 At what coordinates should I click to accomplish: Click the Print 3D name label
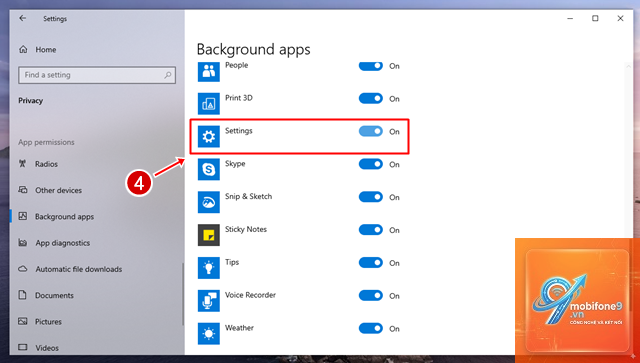[239, 98]
